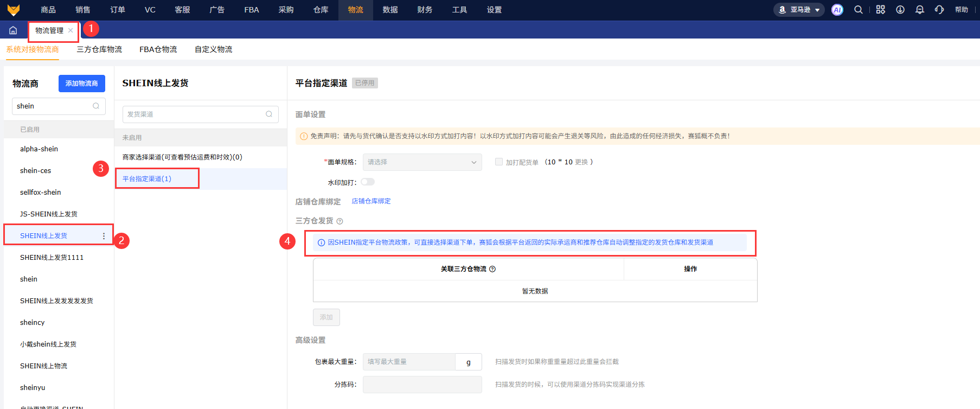Open the 订单 menu

[118, 10]
